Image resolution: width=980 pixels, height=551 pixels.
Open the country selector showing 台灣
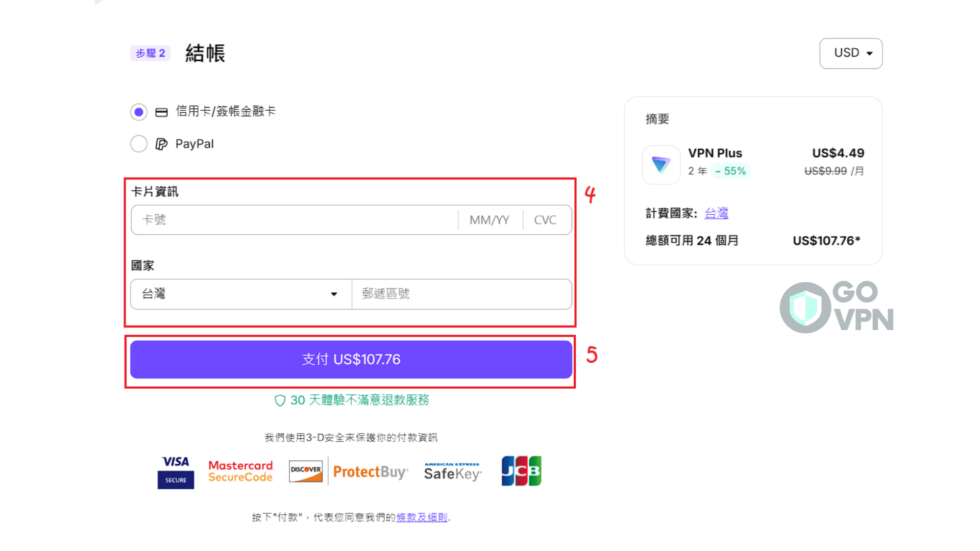(240, 294)
